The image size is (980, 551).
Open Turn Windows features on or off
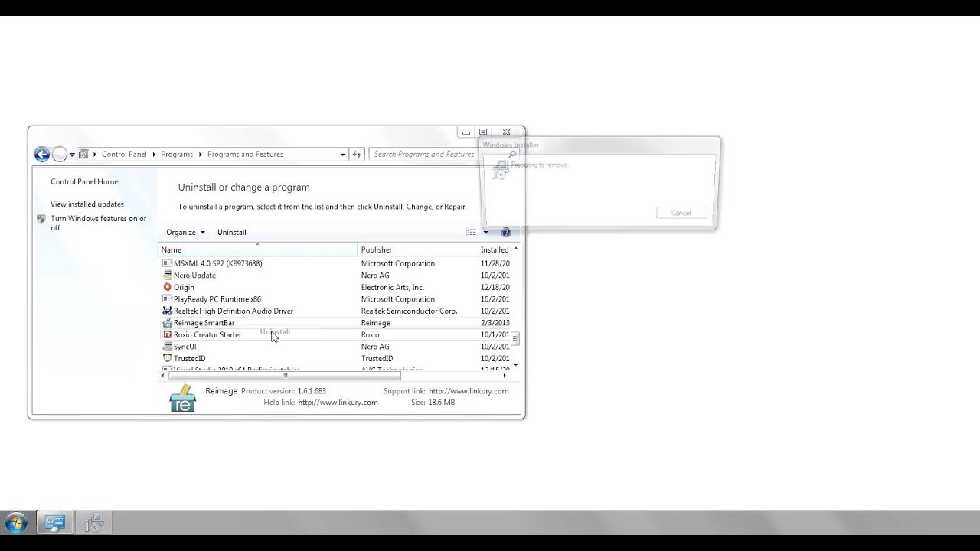tap(99, 223)
